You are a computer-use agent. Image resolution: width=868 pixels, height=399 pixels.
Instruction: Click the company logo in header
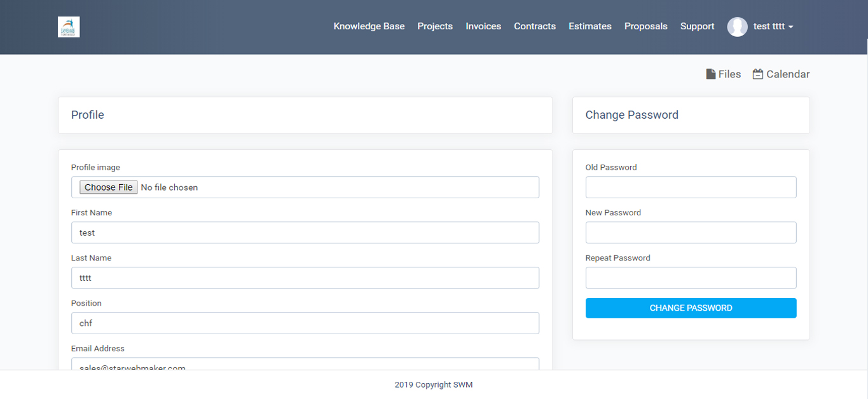(x=69, y=27)
